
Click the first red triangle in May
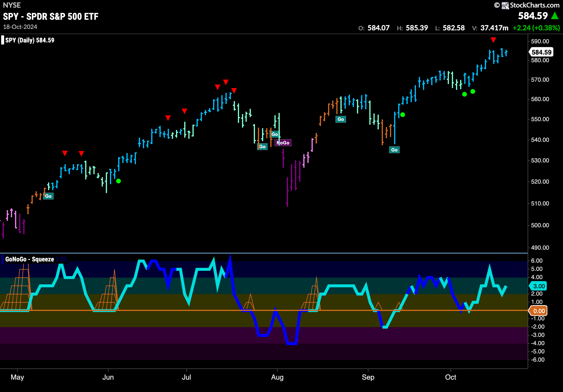click(65, 153)
